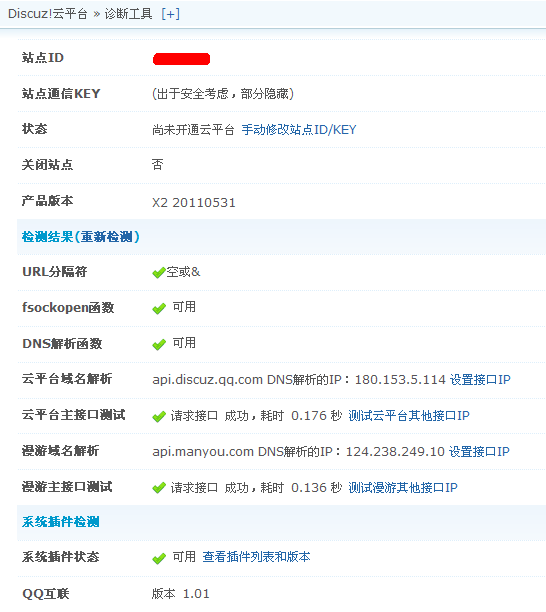Open 设置接口IP next to api.manyou.com
Image resolution: width=546 pixels, height=612 pixels.
pyautogui.click(x=479, y=452)
